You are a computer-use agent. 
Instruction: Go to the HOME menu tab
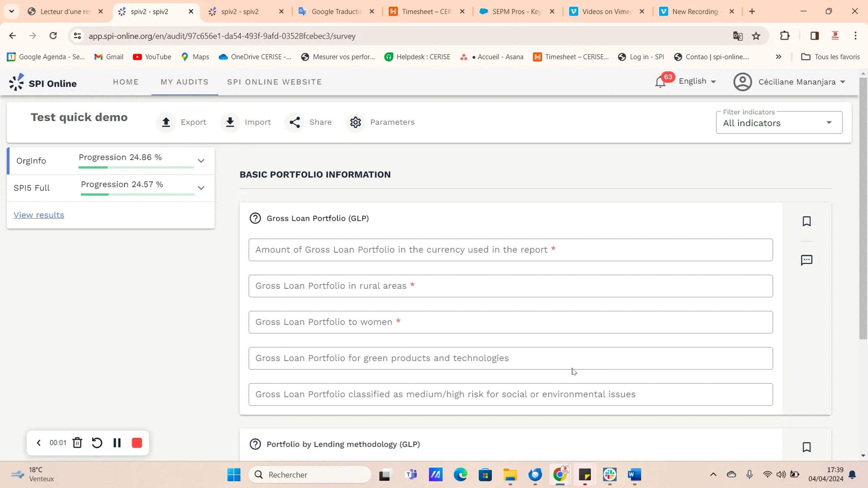[126, 82]
